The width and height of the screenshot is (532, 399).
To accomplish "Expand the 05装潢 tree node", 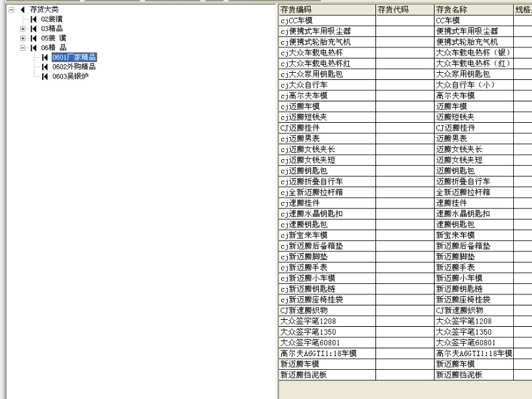I will point(23,38).
